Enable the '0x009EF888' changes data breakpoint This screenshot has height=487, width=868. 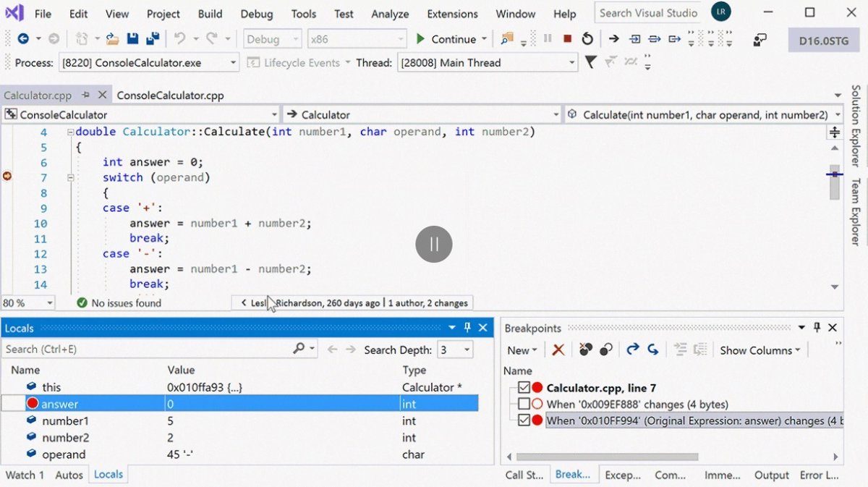(524, 404)
